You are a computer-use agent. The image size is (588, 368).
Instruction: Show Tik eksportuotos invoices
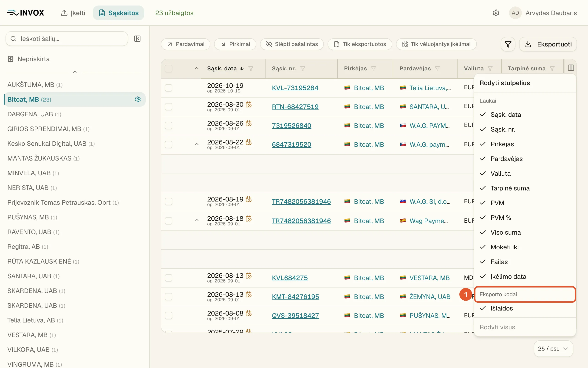(360, 44)
